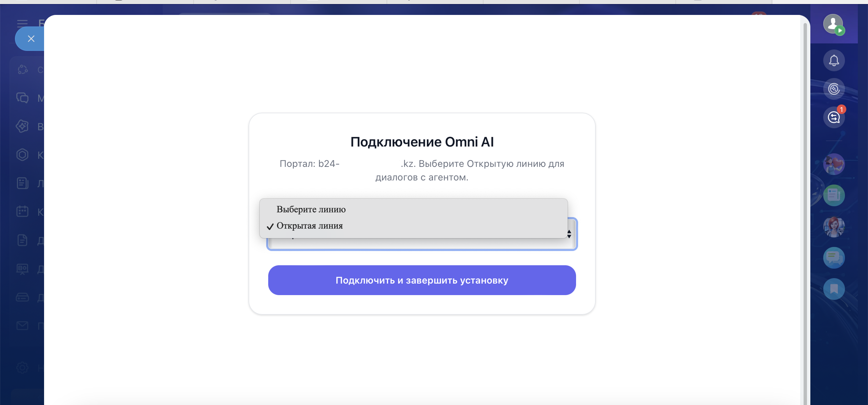Open the hamburger menu in left sidebar

click(22, 23)
